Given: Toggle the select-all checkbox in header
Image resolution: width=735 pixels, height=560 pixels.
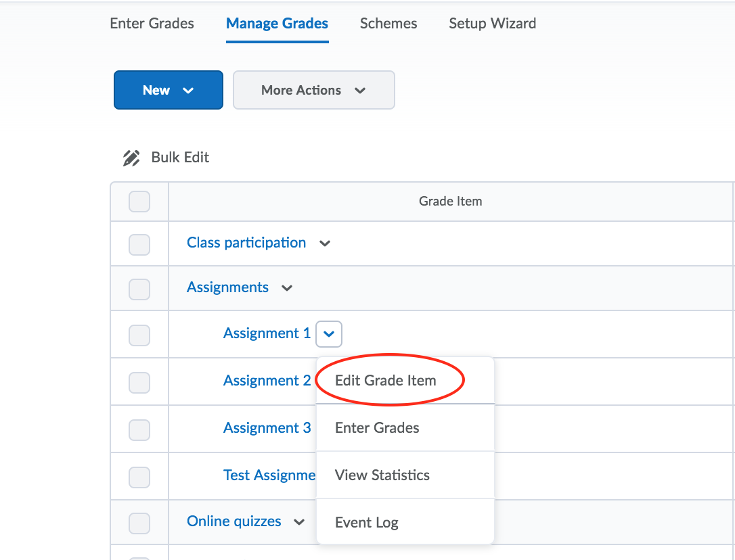Looking at the screenshot, I should pos(139,202).
